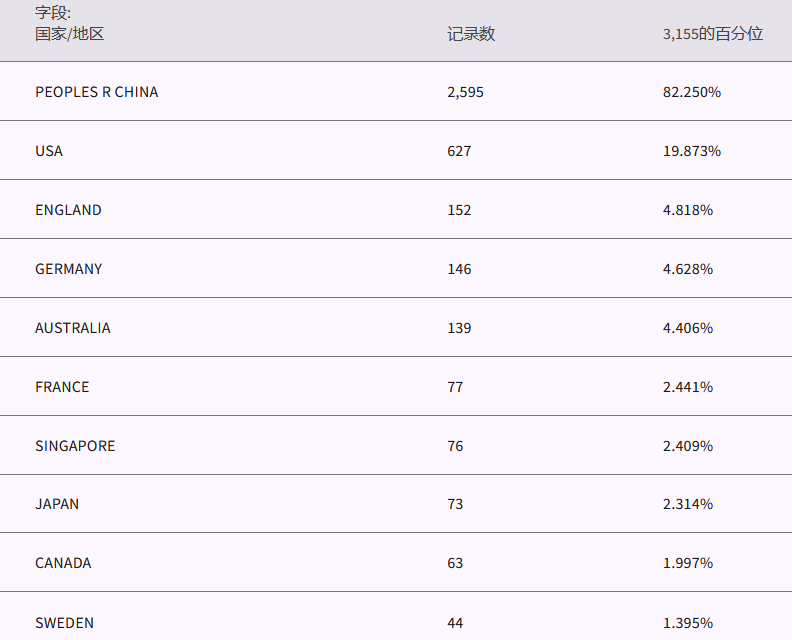
Task: Click the SINGAPORE country entry
Action: click(x=75, y=446)
